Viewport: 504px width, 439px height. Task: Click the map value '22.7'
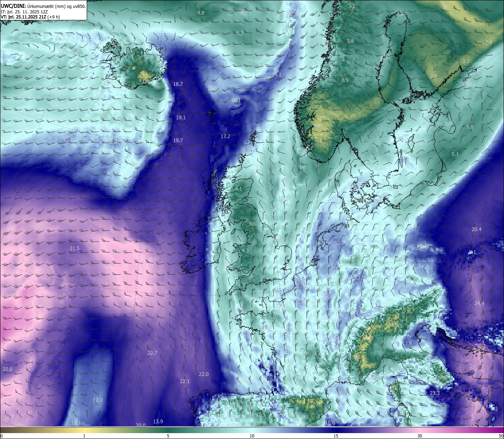point(152,353)
